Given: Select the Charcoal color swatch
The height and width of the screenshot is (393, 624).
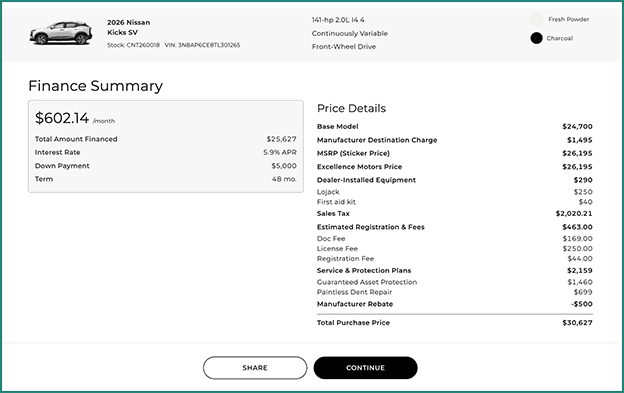Looking at the screenshot, I should (x=536, y=38).
